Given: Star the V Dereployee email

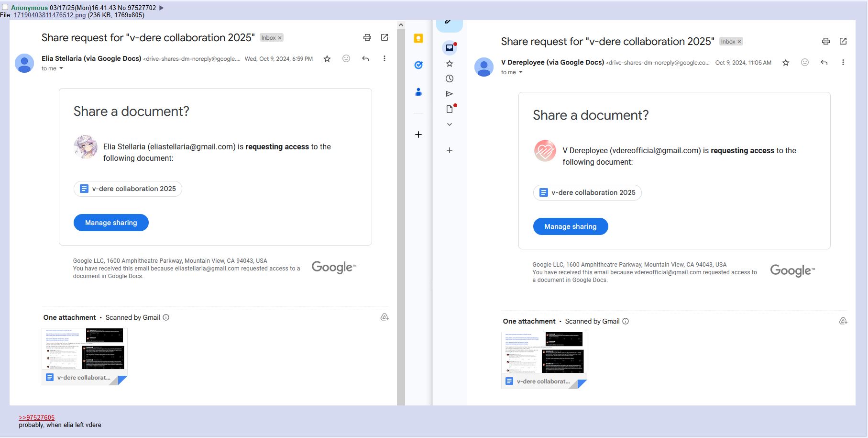Looking at the screenshot, I should pyautogui.click(x=786, y=63).
